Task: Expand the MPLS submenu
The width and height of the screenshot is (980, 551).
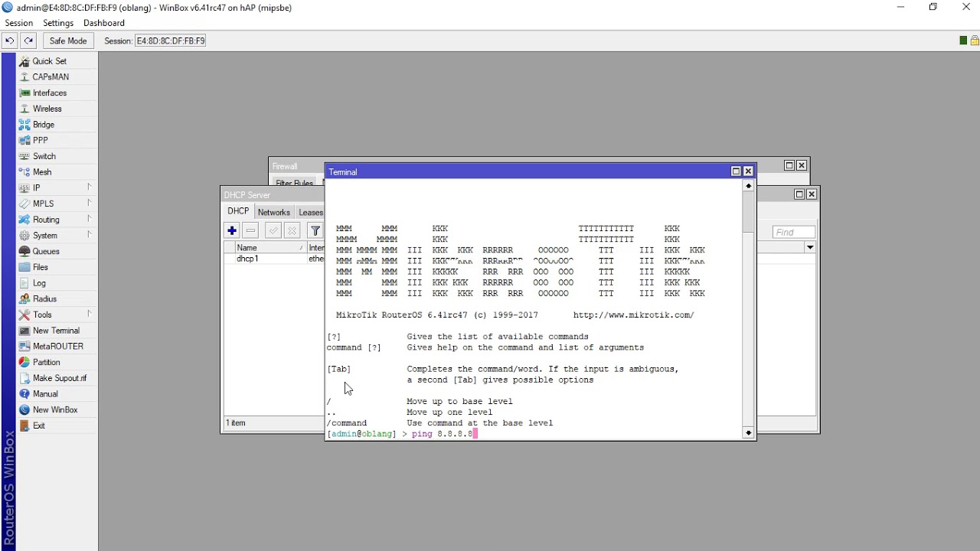Action: click(55, 204)
